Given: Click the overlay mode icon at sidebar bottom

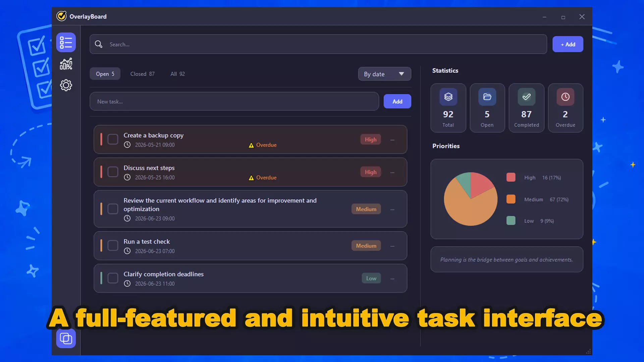Looking at the screenshot, I should (x=66, y=339).
